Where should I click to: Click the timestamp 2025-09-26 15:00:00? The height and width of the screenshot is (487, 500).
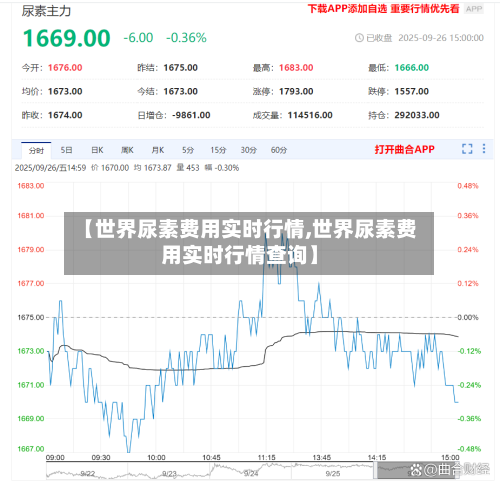pos(441,38)
